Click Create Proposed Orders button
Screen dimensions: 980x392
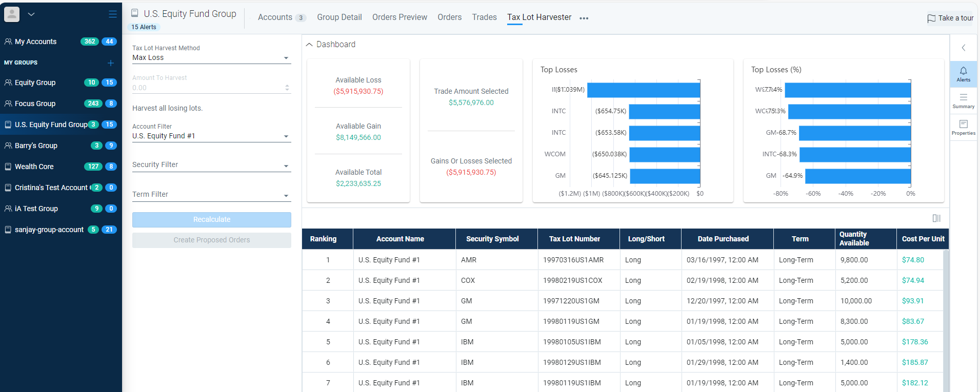(212, 240)
